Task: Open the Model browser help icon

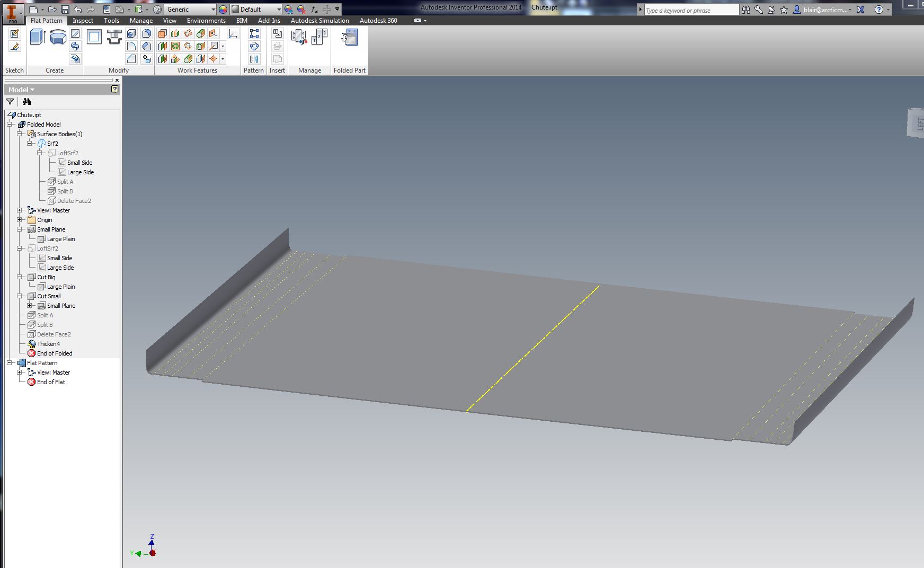Action: tap(115, 90)
